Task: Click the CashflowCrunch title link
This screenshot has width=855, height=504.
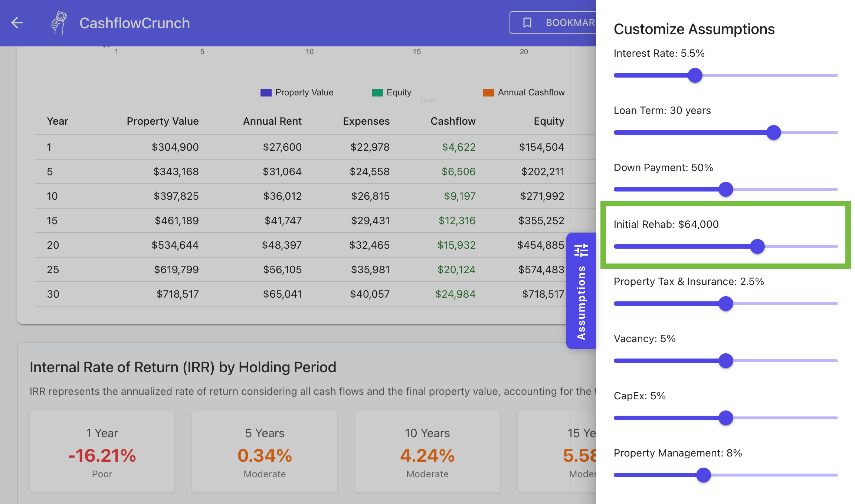Action: click(x=134, y=23)
